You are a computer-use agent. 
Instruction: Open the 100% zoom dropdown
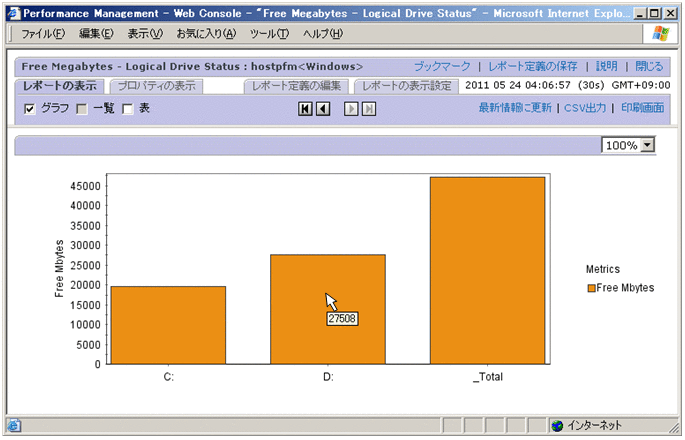647,145
